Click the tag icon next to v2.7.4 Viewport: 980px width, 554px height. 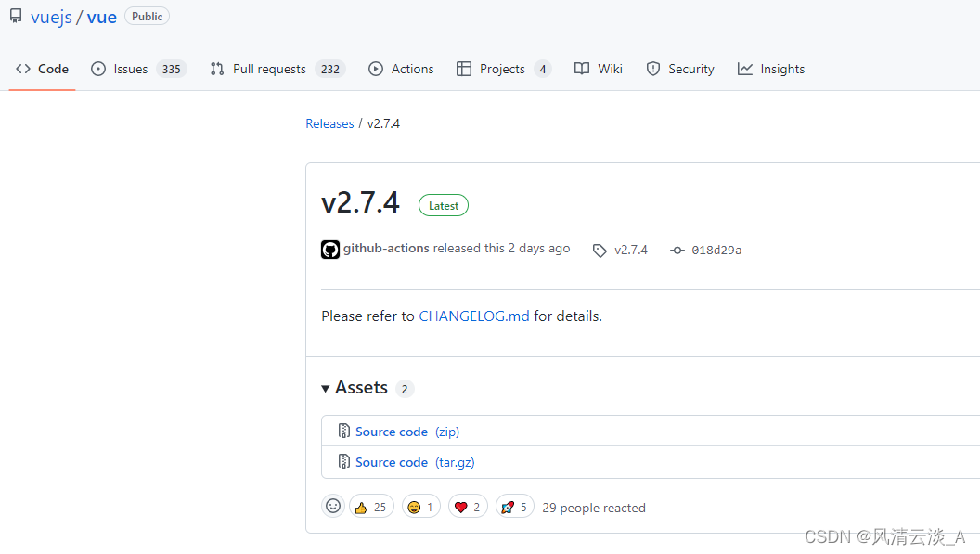coord(600,251)
